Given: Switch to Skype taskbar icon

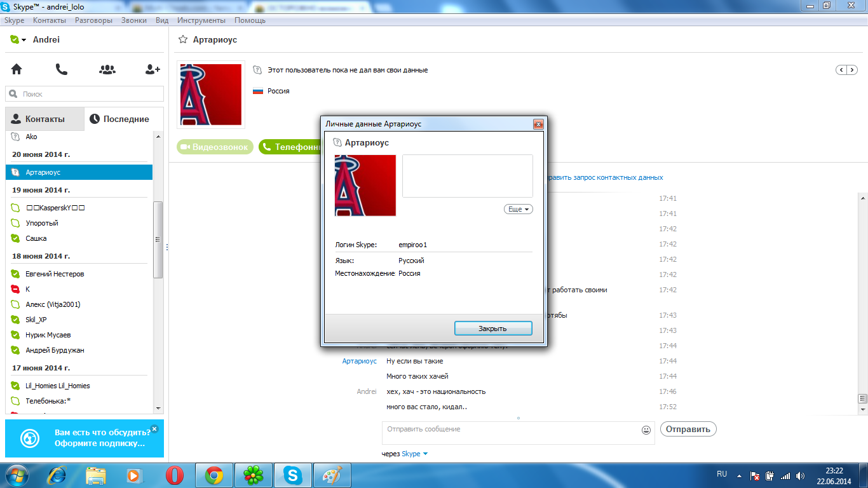Looking at the screenshot, I should click(x=293, y=475).
